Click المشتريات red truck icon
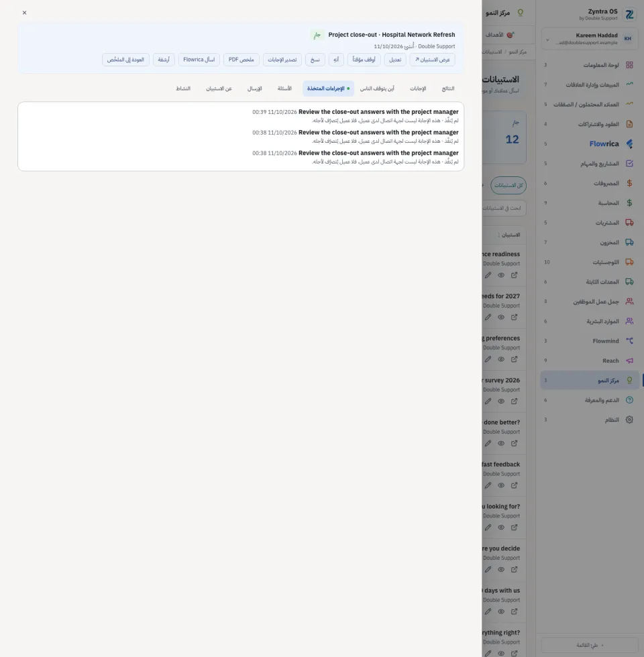 pyautogui.click(x=629, y=223)
